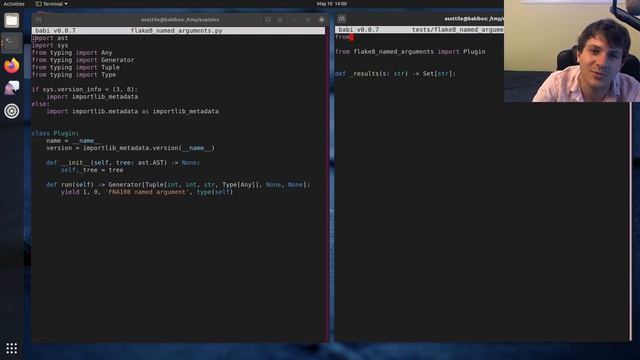Viewport: 640px width, 360px height.
Task: Click 'from typing import Tuple' line
Action: 76,67
